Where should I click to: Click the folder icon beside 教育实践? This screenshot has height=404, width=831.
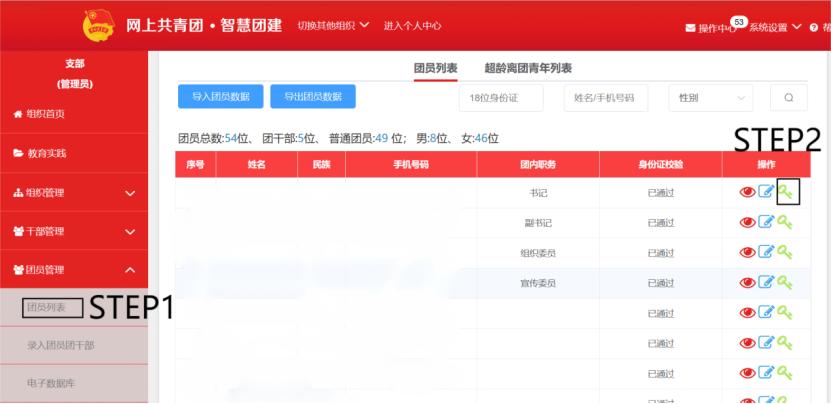pos(18,153)
